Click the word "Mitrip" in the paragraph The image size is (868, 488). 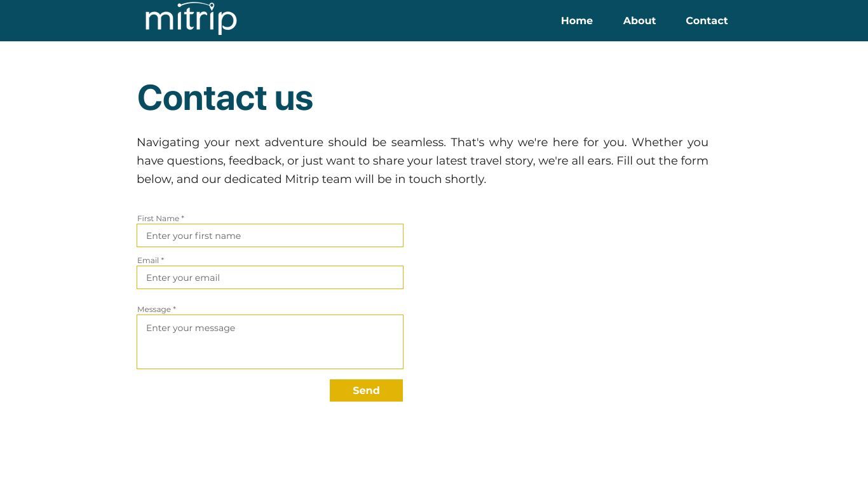click(x=302, y=179)
